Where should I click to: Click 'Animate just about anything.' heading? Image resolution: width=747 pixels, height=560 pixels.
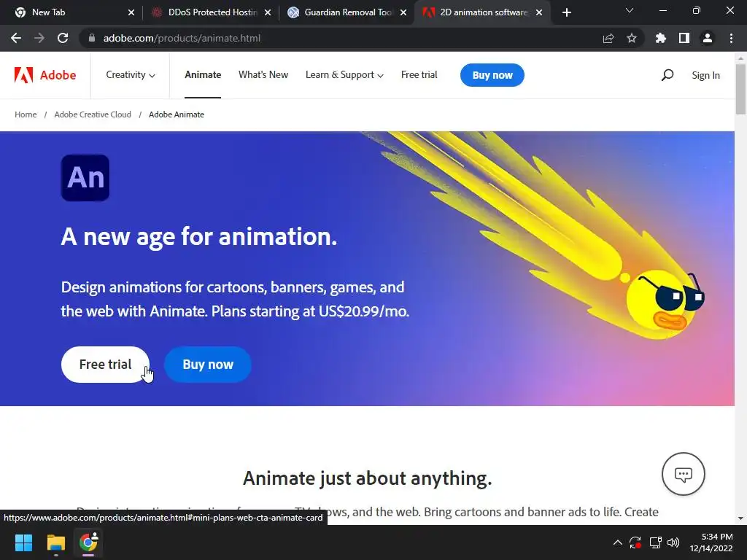pyautogui.click(x=368, y=478)
